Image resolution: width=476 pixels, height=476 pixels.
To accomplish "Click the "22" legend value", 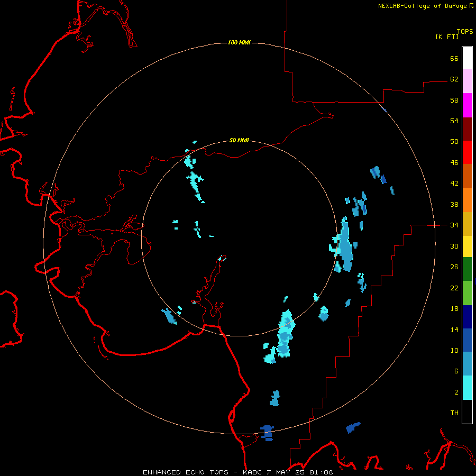I will pyautogui.click(x=454, y=288).
